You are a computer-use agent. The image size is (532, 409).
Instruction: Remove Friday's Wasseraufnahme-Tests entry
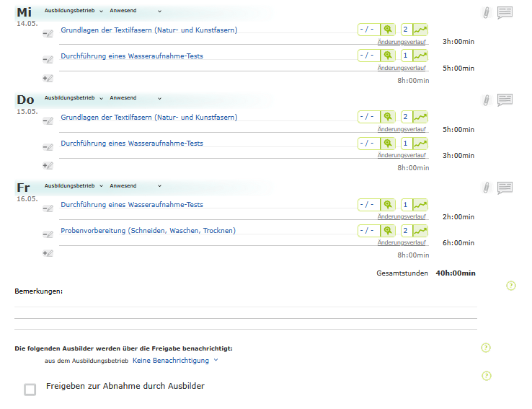[48, 208]
